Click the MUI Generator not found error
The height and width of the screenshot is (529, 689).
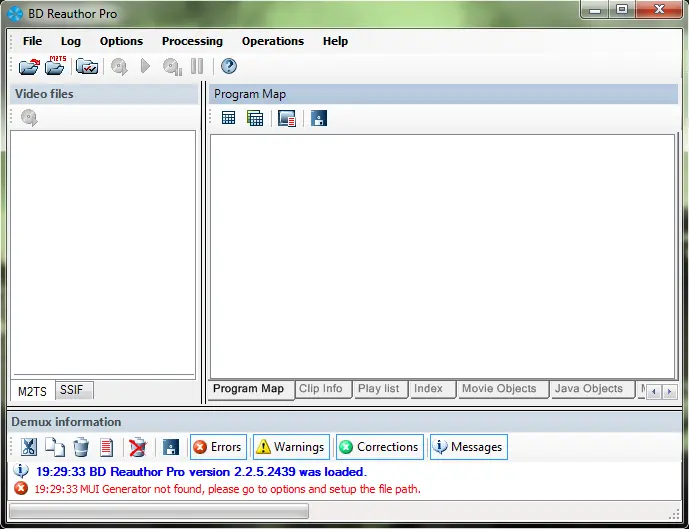click(x=227, y=489)
